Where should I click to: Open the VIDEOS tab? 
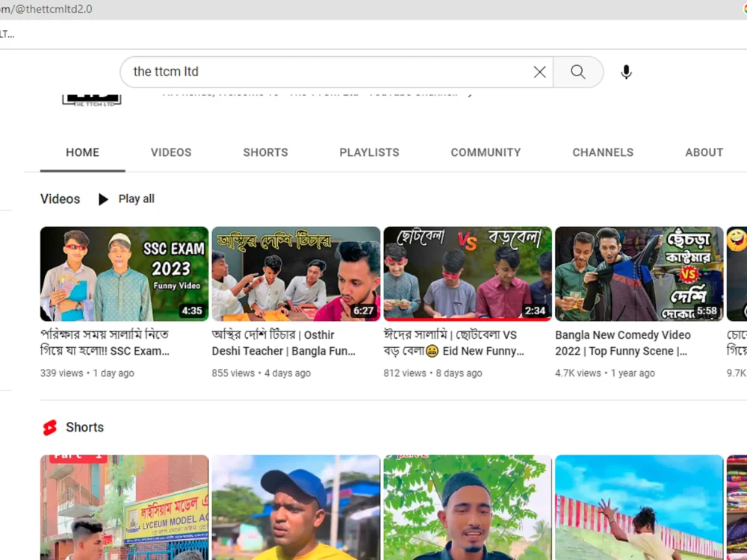point(171,152)
